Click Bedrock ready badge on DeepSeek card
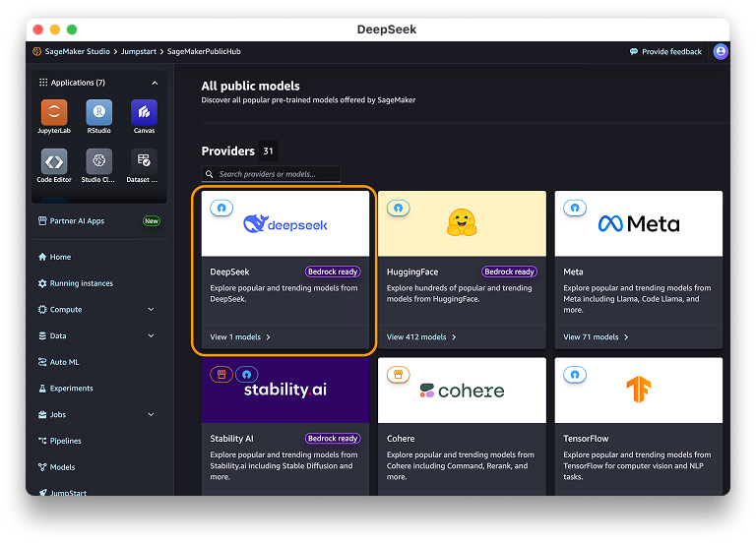Image resolution: width=756 pixels, height=543 pixels. pyautogui.click(x=333, y=271)
